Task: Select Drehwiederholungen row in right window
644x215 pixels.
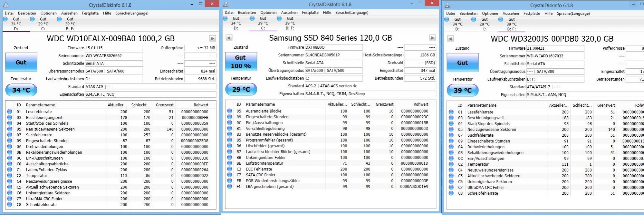Action: pyautogui.click(x=546, y=147)
